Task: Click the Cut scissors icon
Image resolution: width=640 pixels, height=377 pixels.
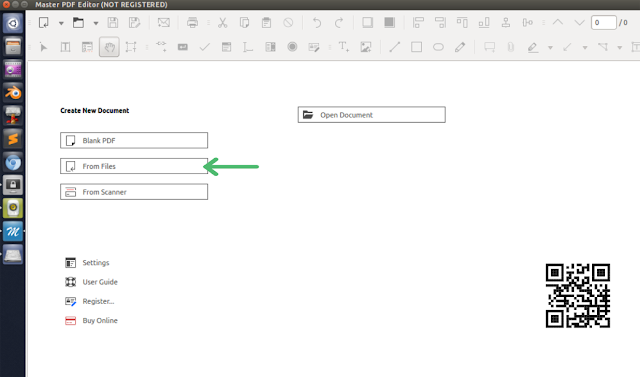Action: click(222, 22)
